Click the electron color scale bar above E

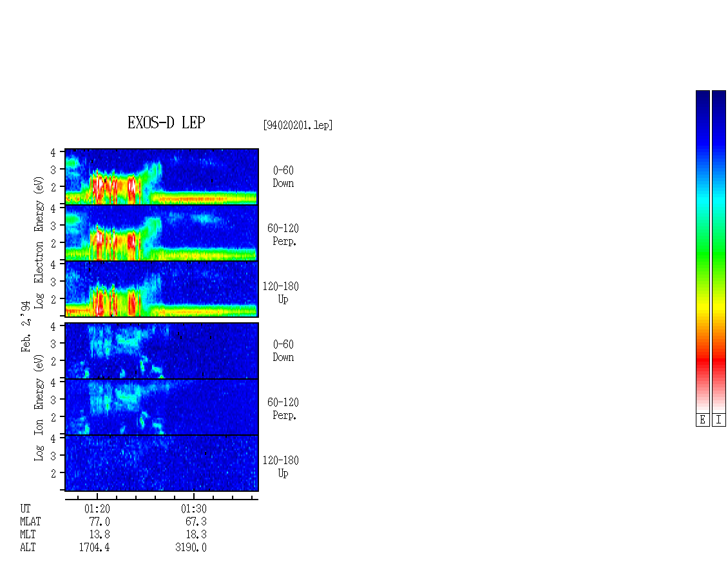click(702, 251)
